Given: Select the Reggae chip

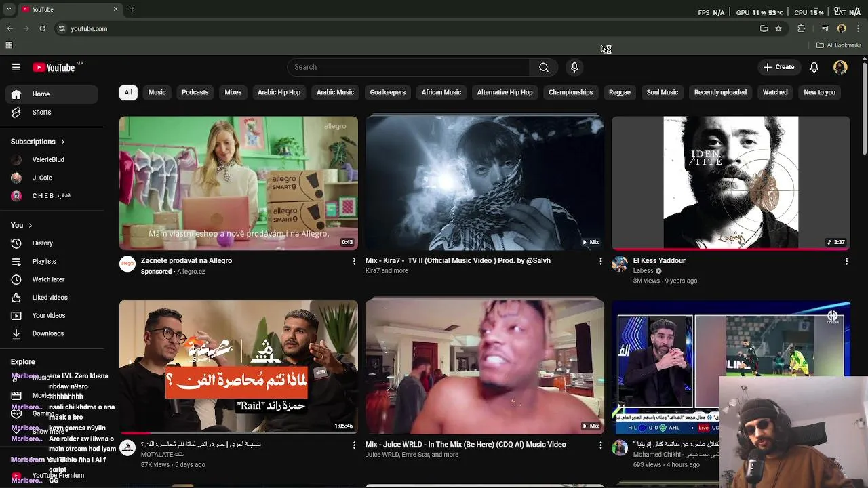Looking at the screenshot, I should pyautogui.click(x=620, y=92).
